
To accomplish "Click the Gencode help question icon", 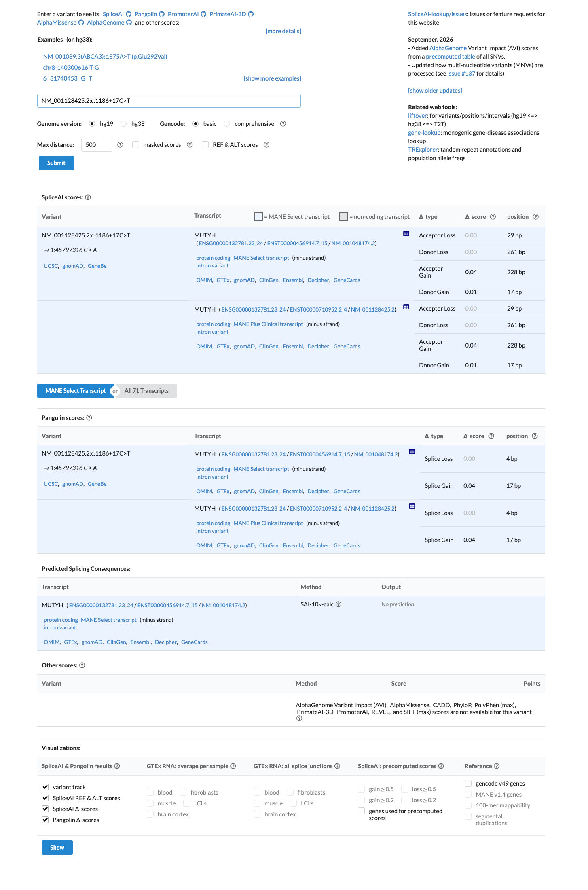I will (283, 124).
